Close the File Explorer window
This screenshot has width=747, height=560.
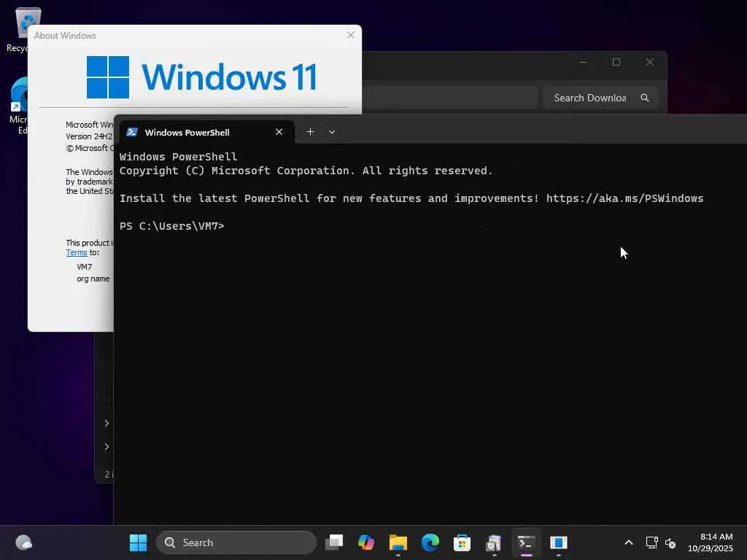point(650,62)
